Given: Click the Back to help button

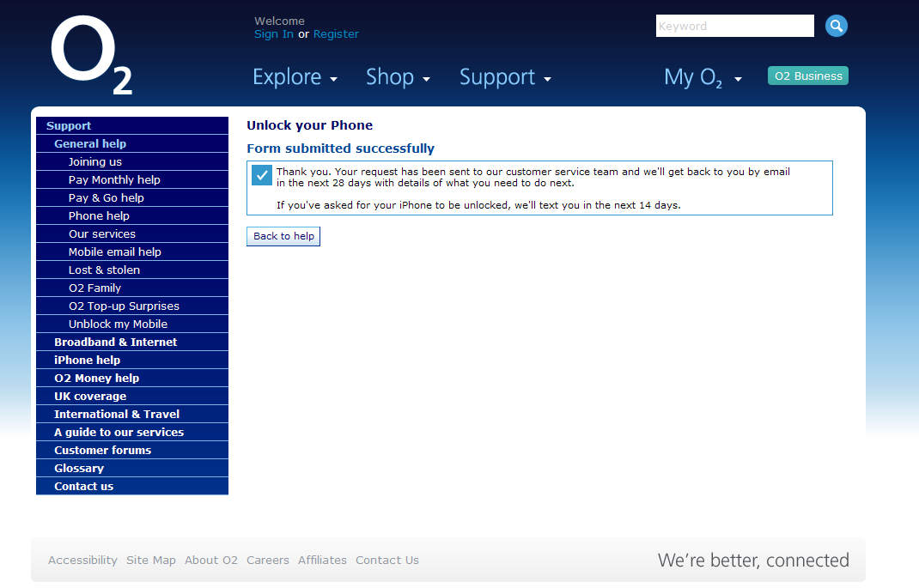Looking at the screenshot, I should [283, 236].
